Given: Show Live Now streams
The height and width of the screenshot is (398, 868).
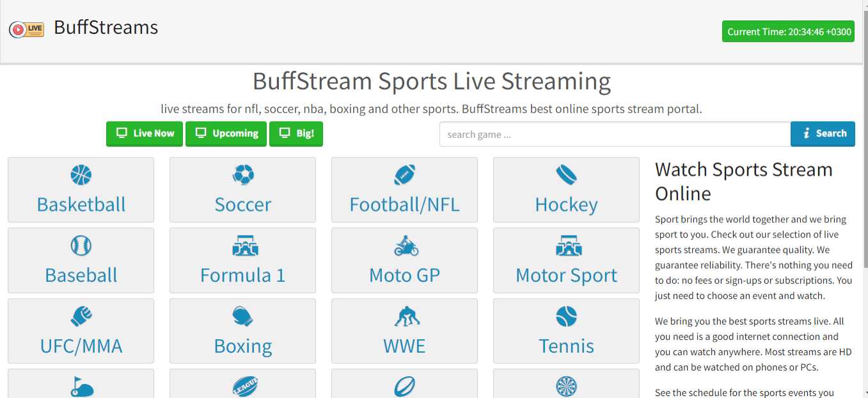Looking at the screenshot, I should [x=145, y=134].
